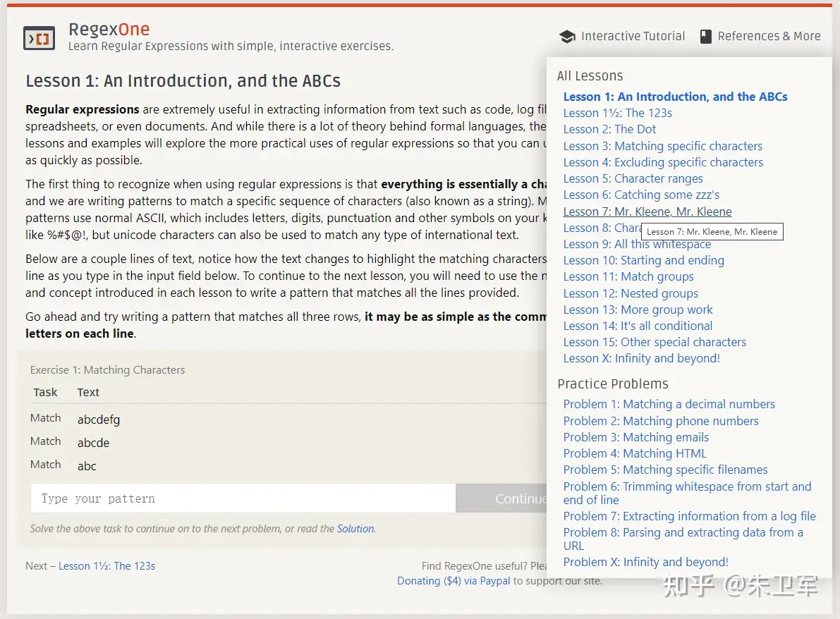Screen dimensions: 840x619
Task: Click the graduation cap icon beside Interactive Tutorial
Action: point(567,37)
